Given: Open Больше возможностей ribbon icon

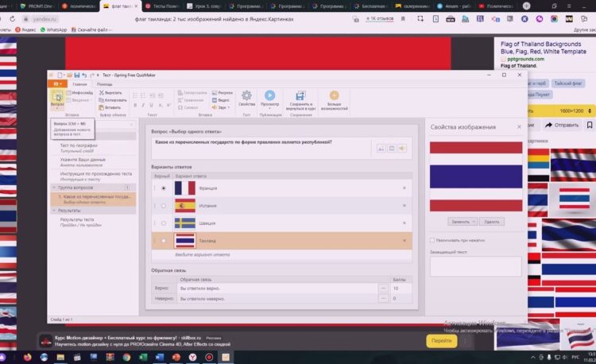Looking at the screenshot, I should click(x=334, y=95).
